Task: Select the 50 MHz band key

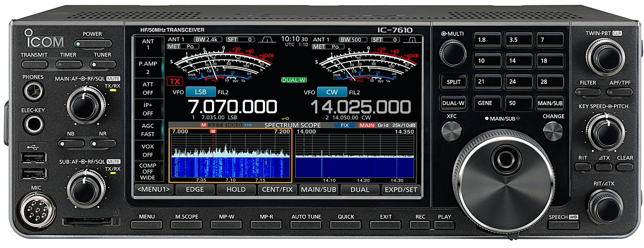Action: click(x=518, y=103)
